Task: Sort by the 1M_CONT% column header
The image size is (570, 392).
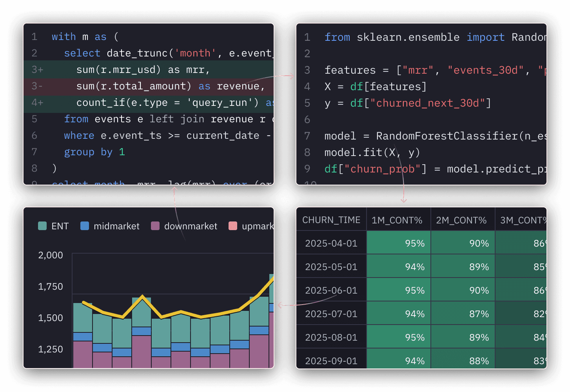Action: [398, 220]
